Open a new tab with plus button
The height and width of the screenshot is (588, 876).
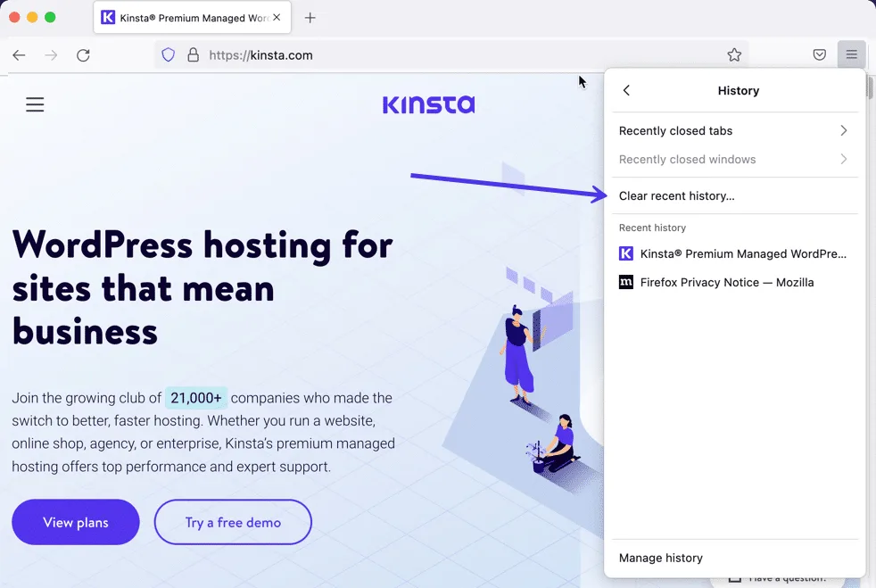(x=310, y=18)
